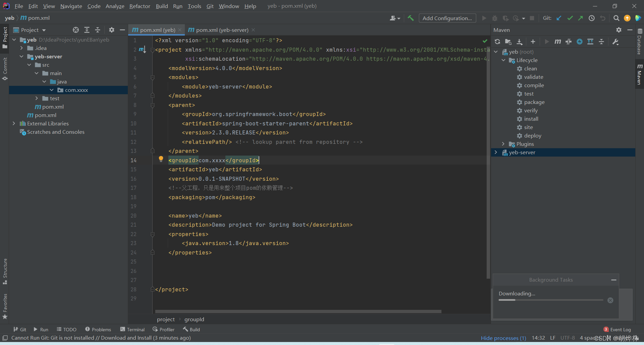Open the Database side tool window
This screenshot has width=644, height=345.
[x=640, y=42]
